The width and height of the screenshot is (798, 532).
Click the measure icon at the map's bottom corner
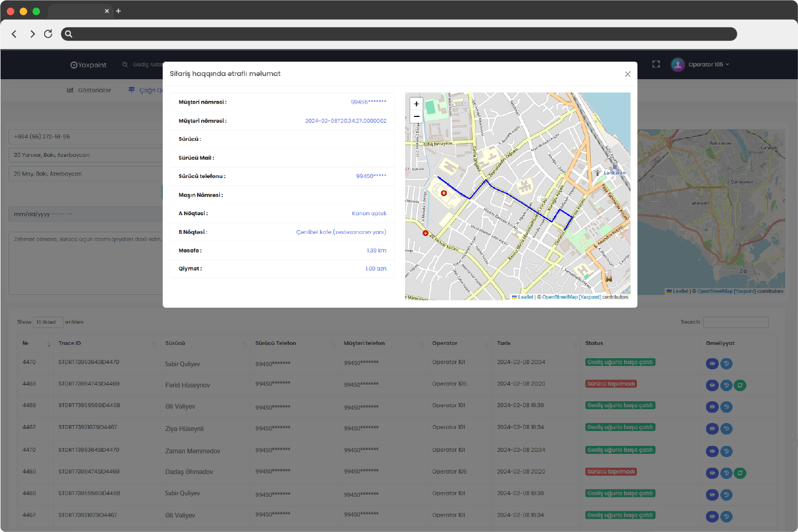608,278
